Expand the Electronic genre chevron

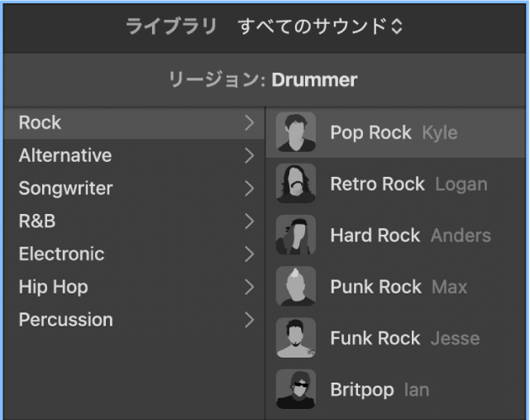click(250, 254)
